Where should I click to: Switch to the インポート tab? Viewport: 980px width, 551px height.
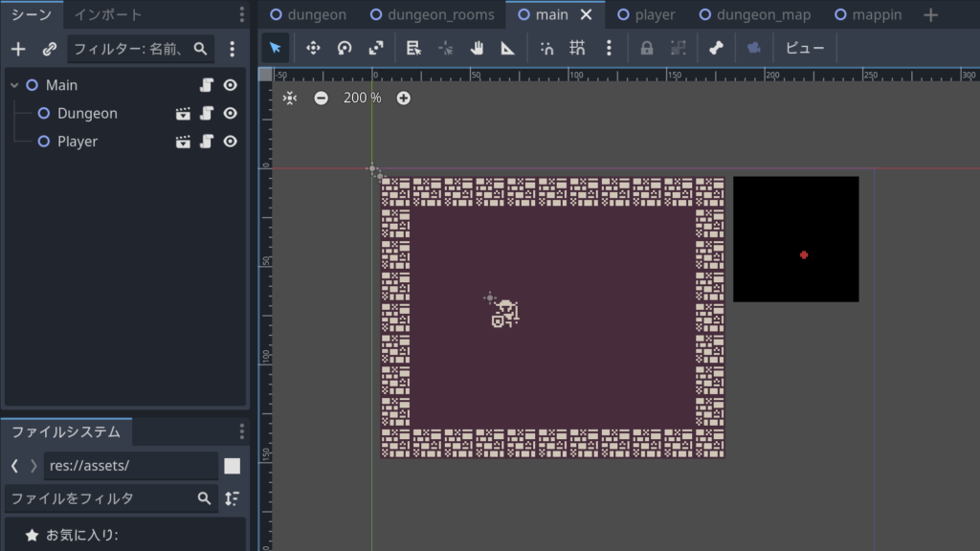[x=108, y=14]
